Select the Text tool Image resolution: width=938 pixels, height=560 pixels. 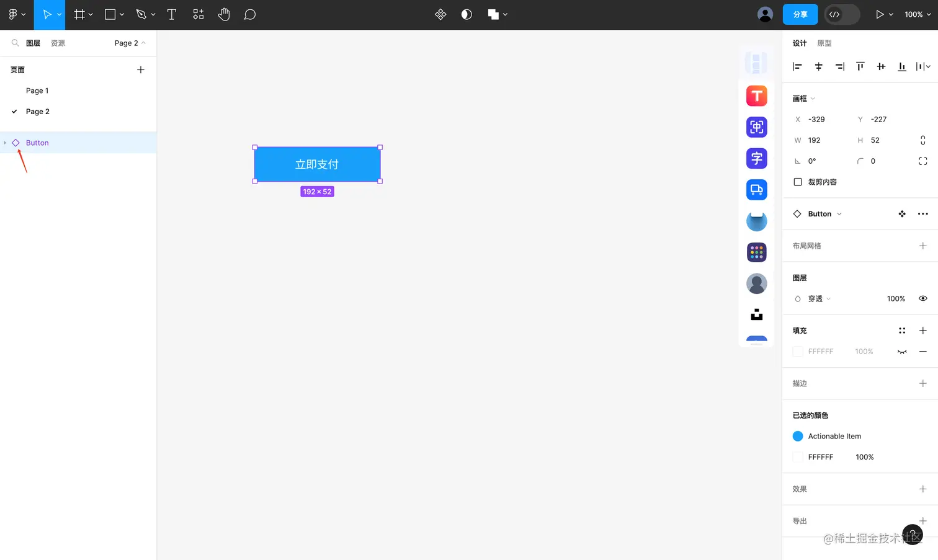coord(172,14)
